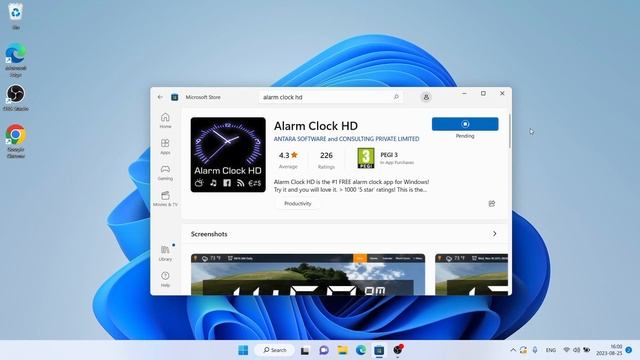Click the ENG language indicator

tap(551, 350)
